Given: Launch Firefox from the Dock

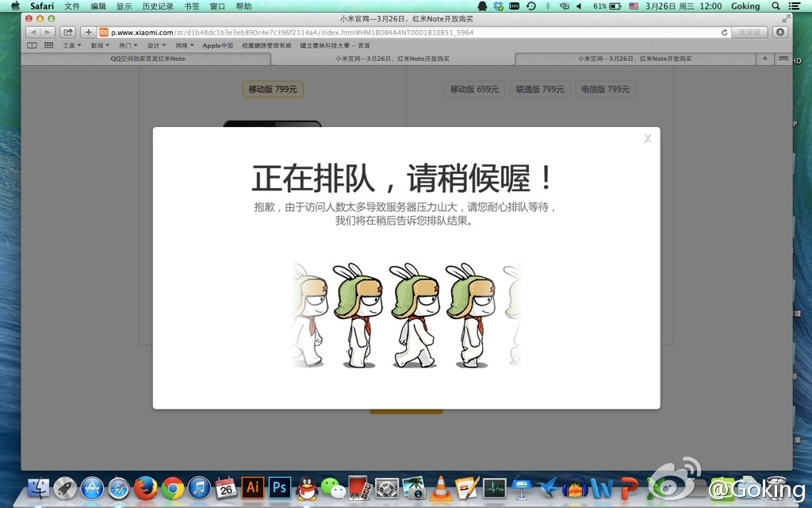Looking at the screenshot, I should tap(146, 488).
